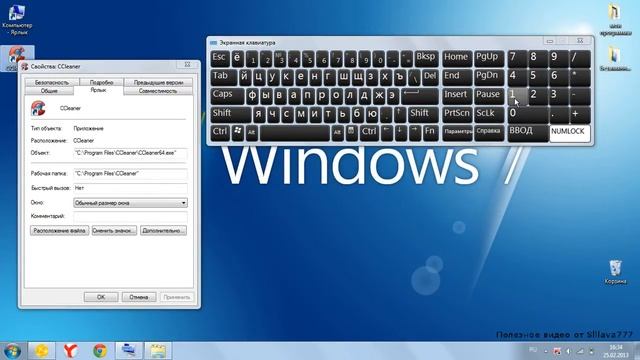This screenshot has width=640, height=360.
Task: Click the down arrow key on the keyboard
Action: click(401, 133)
